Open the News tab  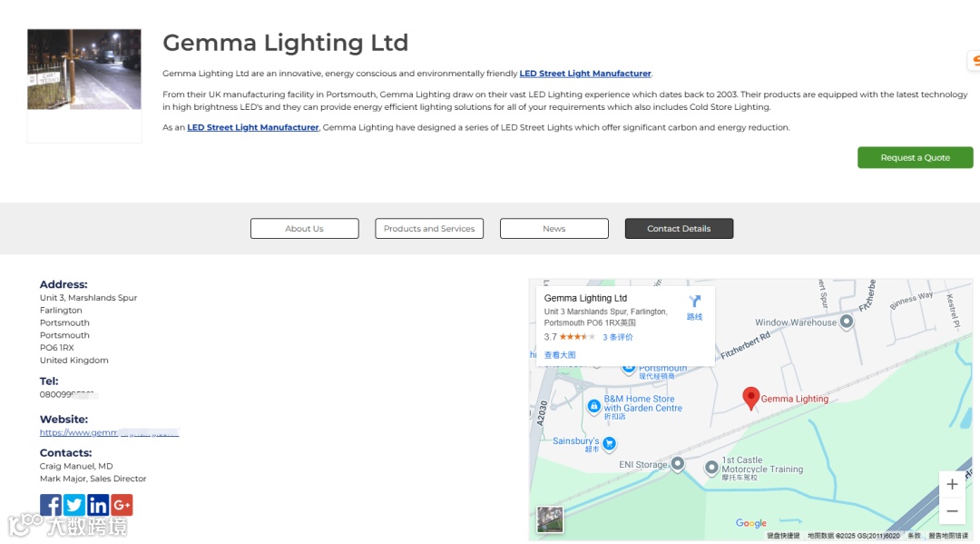pos(554,228)
